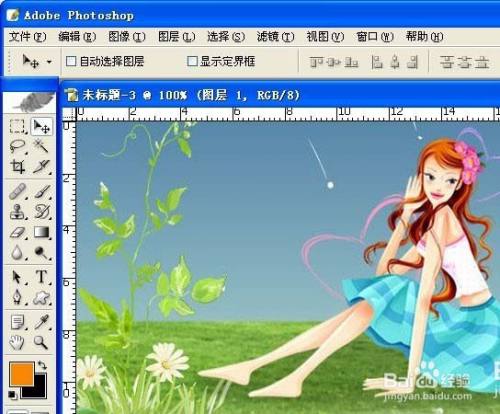
Task: Open the 选择(S) menu
Action: [x=226, y=36]
